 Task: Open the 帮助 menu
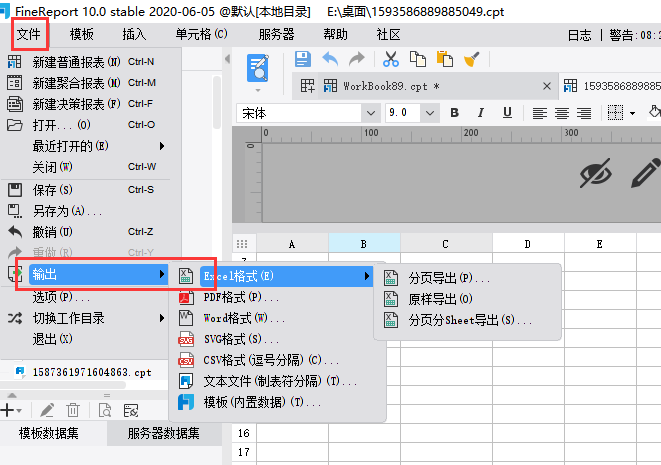(x=335, y=34)
